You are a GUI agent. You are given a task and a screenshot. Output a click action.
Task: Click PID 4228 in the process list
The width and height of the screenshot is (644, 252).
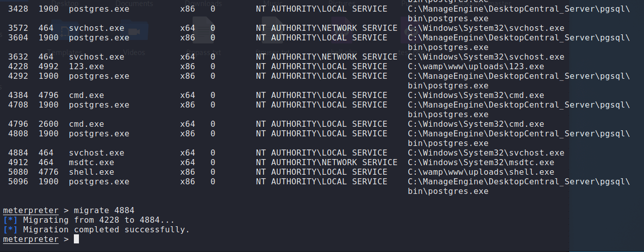(18, 67)
